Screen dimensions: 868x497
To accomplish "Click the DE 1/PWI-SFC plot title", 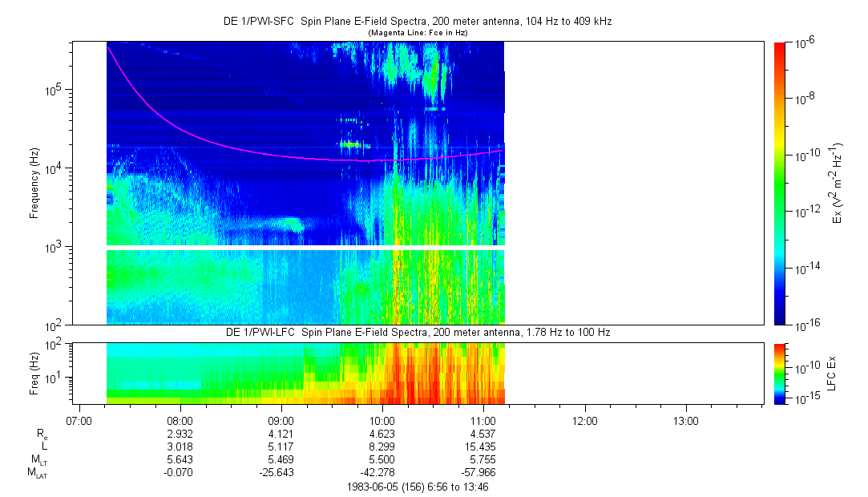I will (417, 22).
